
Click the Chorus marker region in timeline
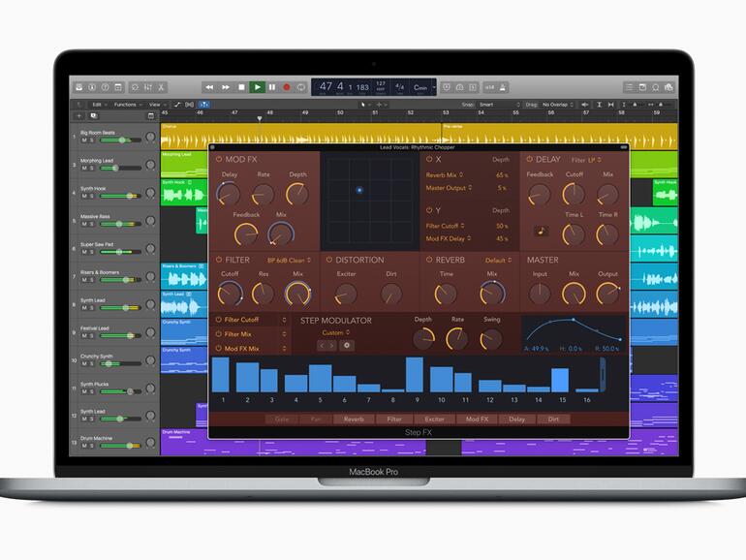(300, 135)
